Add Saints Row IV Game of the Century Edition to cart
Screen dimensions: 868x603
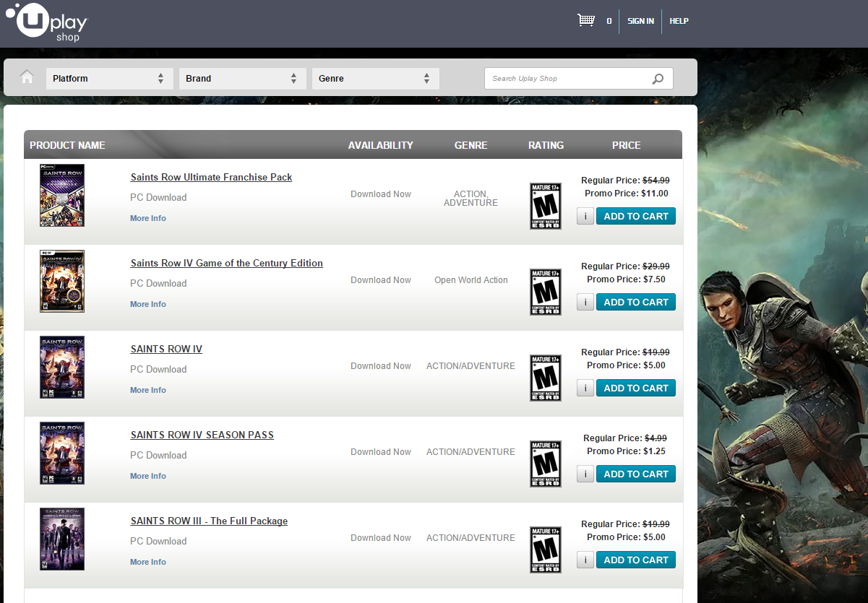[x=636, y=302]
